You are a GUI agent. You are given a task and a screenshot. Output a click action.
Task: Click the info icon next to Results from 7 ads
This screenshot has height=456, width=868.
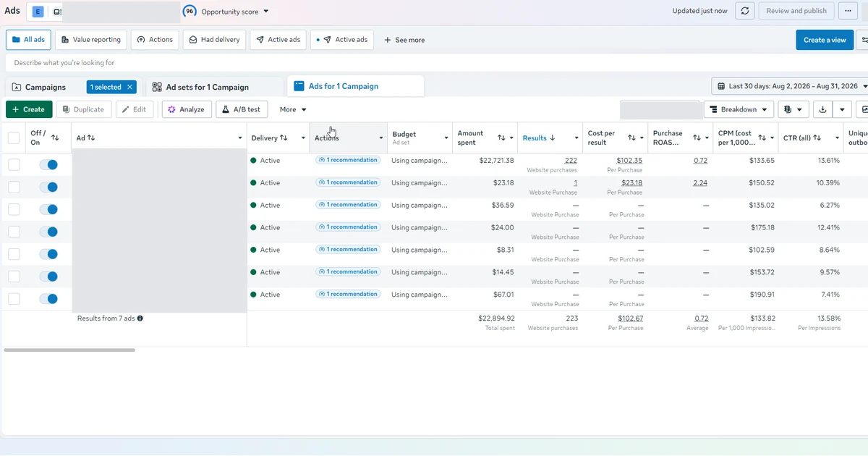pyautogui.click(x=140, y=318)
